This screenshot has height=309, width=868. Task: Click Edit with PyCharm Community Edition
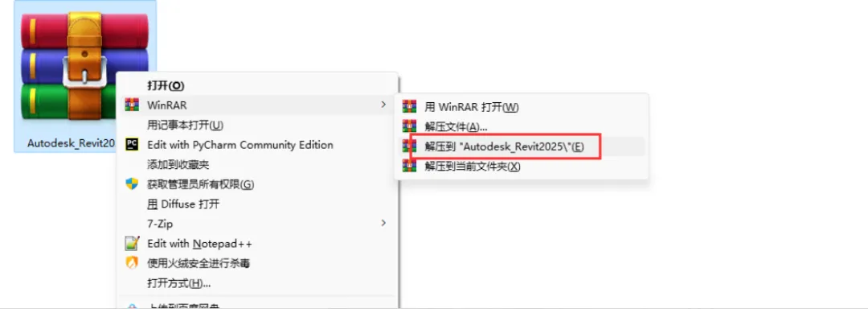[x=258, y=145]
